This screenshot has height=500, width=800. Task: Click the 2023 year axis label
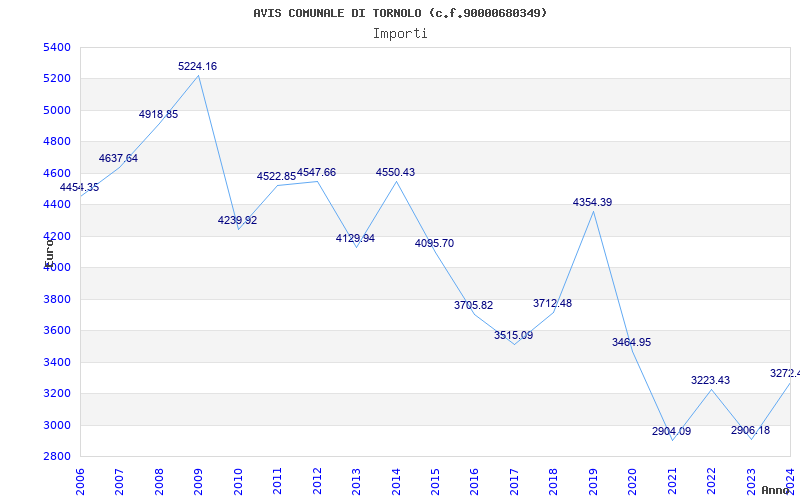click(751, 482)
